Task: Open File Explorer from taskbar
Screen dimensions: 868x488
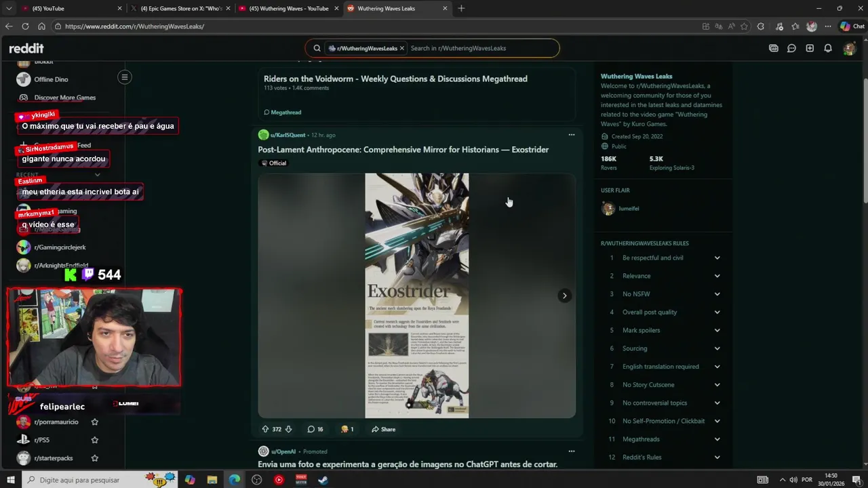Action: (212, 480)
